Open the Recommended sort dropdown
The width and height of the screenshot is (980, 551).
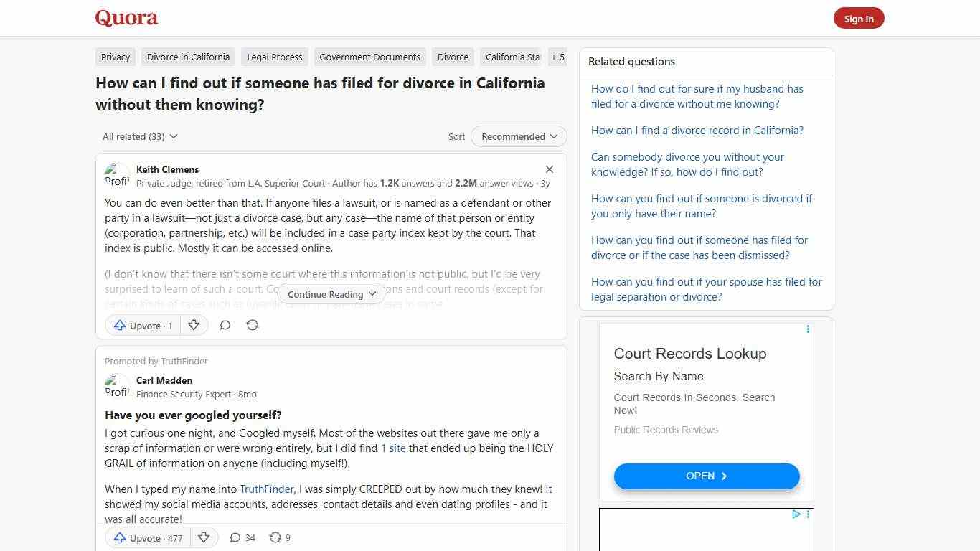(x=518, y=136)
